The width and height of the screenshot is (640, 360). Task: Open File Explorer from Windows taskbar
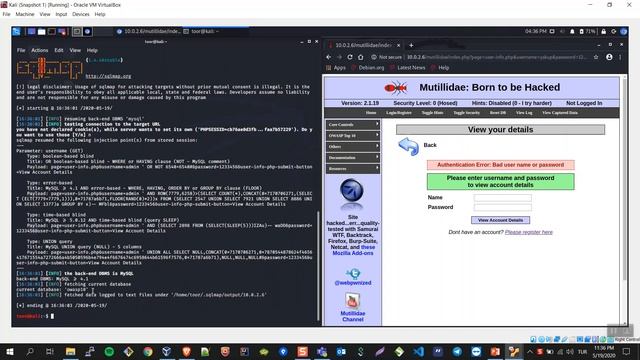pos(70,351)
